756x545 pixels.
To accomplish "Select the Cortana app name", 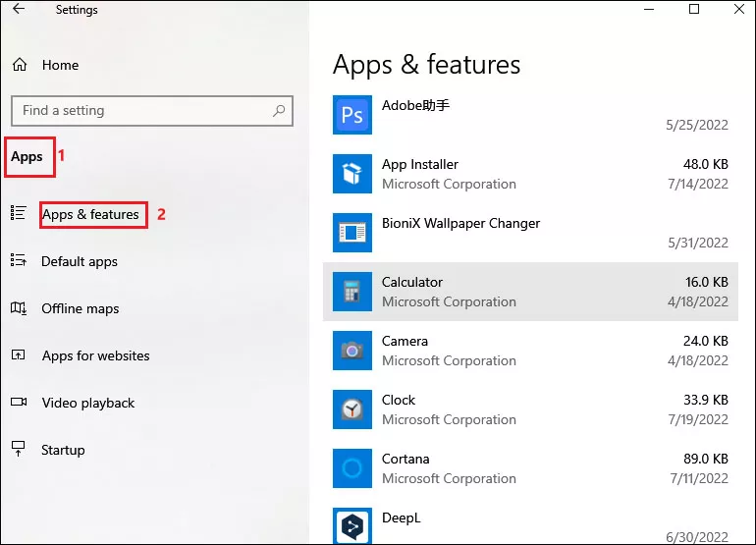I will pyautogui.click(x=405, y=459).
